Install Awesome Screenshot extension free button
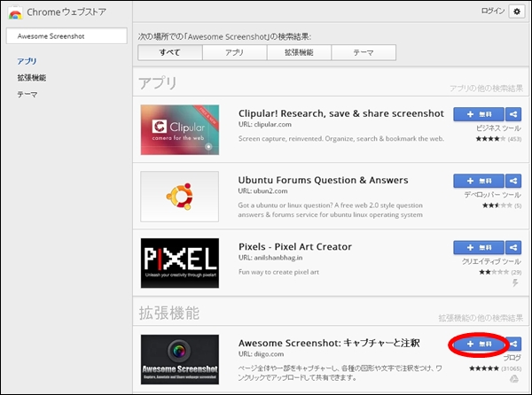Image resolution: width=532 pixels, height=395 pixels. pyautogui.click(x=479, y=345)
